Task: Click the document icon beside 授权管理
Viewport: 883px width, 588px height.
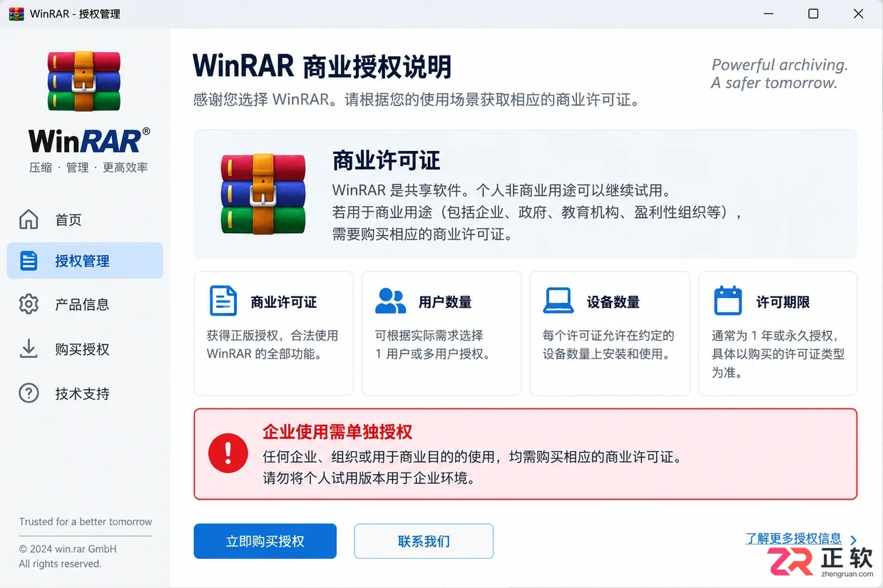Action: pyautogui.click(x=29, y=261)
